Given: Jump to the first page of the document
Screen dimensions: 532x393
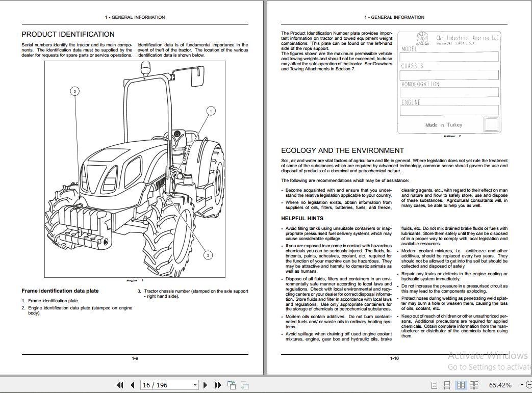Looking at the screenshot, I should pos(120,385).
